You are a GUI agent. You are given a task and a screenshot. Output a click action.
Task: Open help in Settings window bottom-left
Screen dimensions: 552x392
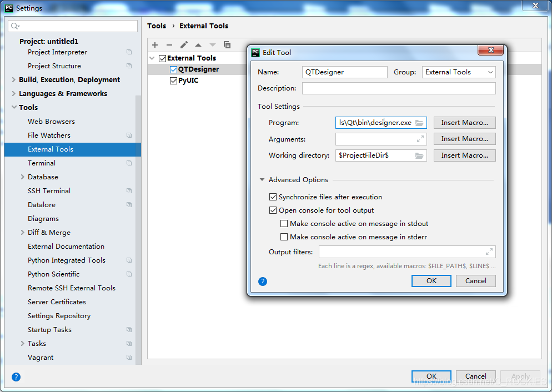pos(16,377)
